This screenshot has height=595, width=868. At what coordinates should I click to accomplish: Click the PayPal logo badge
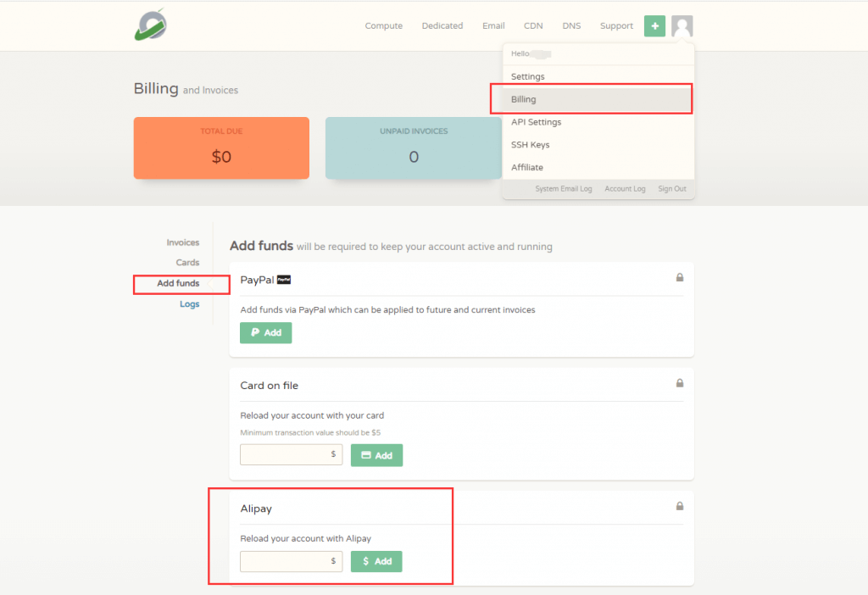click(284, 280)
